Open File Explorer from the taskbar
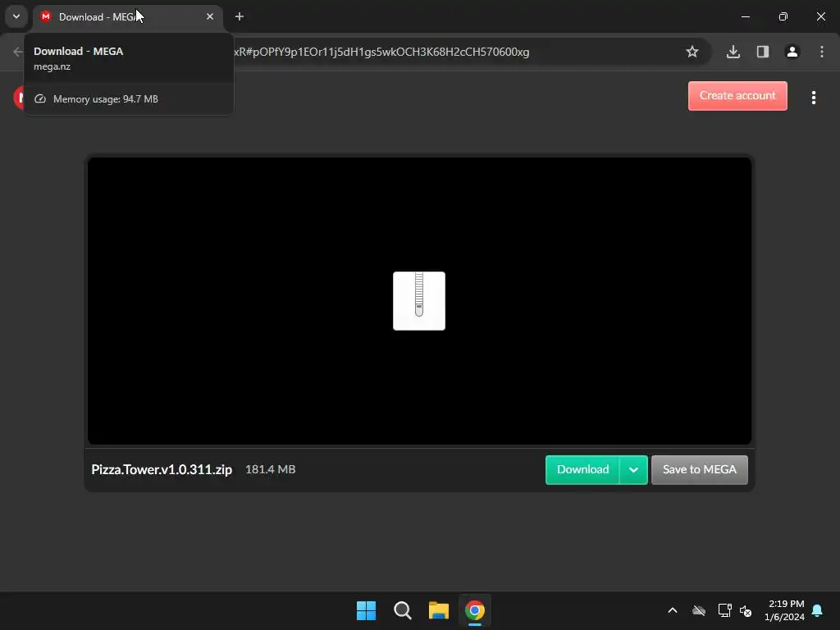The image size is (840, 630). (438, 610)
